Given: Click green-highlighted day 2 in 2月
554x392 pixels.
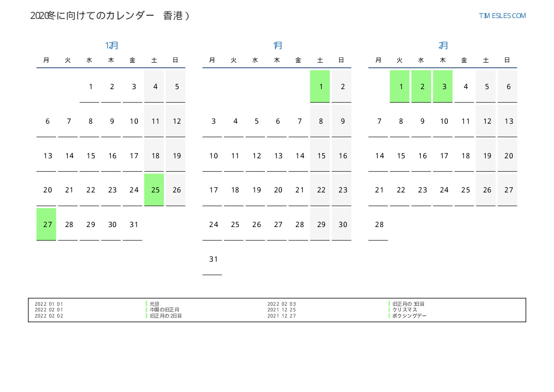Looking at the screenshot, I should (421, 86).
